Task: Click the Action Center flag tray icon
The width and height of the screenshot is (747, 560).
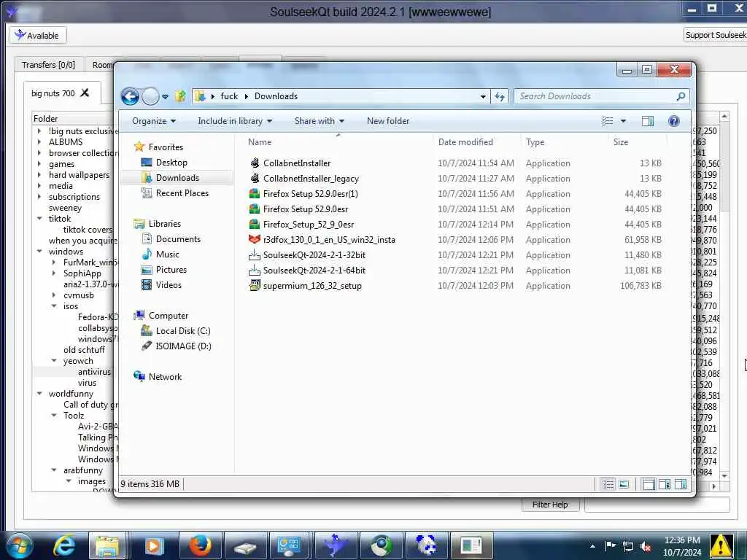Action: tap(610, 546)
